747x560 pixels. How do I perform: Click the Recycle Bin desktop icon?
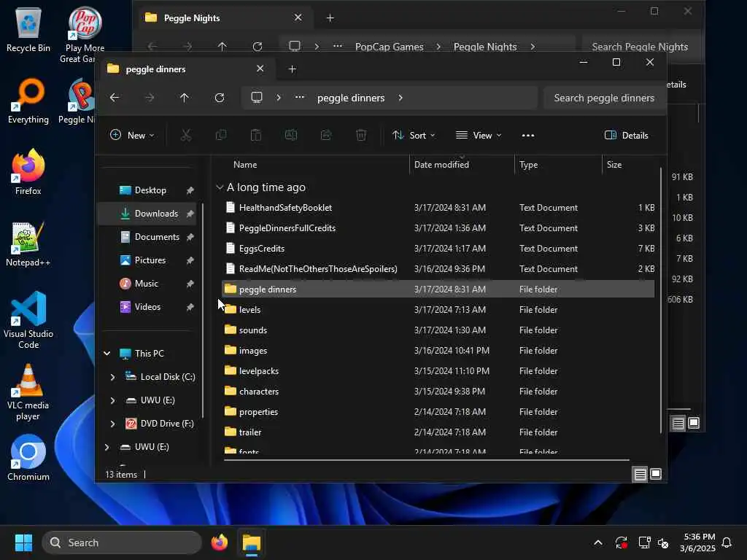tap(28, 29)
